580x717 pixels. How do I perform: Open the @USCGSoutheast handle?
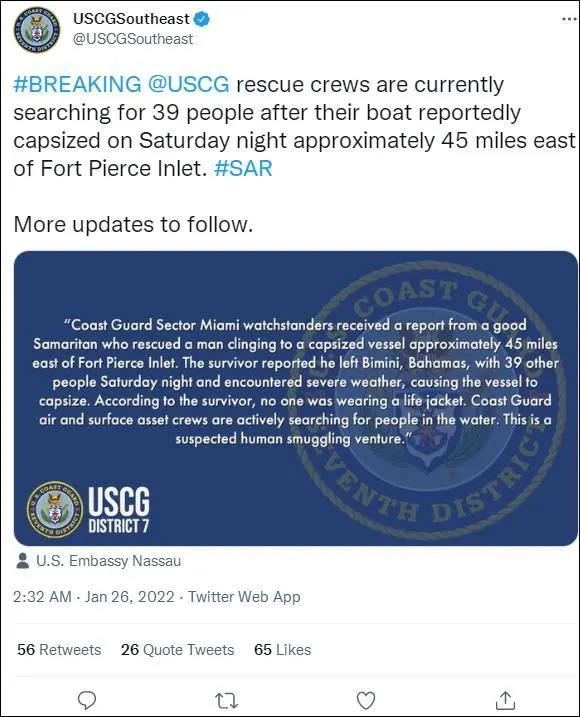[133, 39]
